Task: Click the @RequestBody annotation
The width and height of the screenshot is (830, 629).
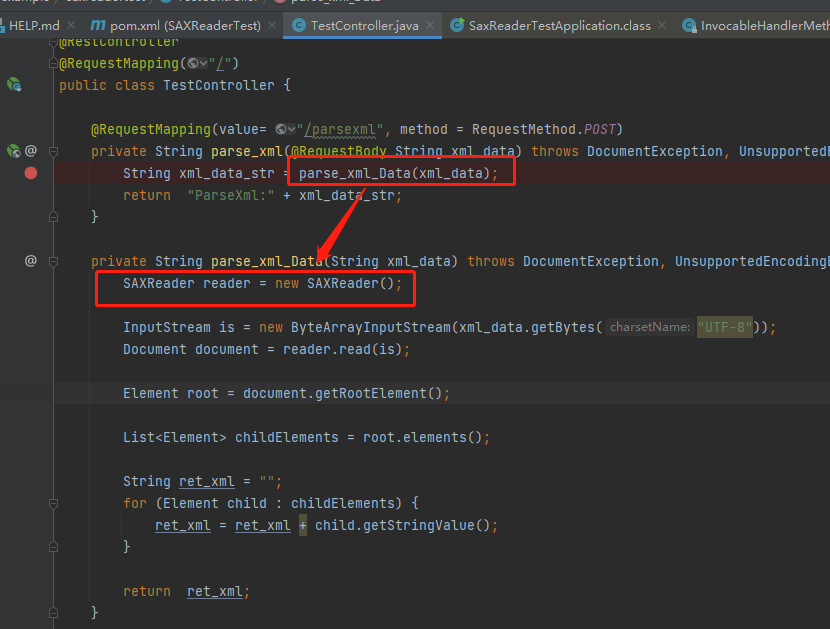Action: pos(339,151)
